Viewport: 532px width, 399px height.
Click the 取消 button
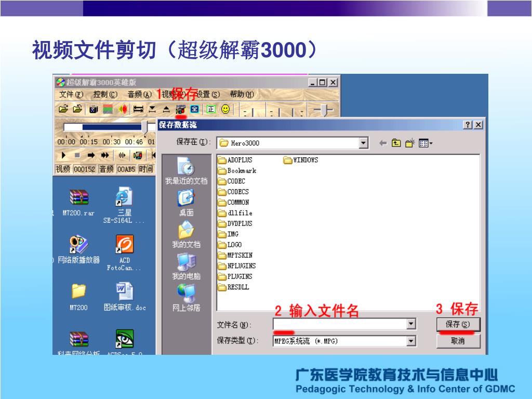tap(458, 341)
